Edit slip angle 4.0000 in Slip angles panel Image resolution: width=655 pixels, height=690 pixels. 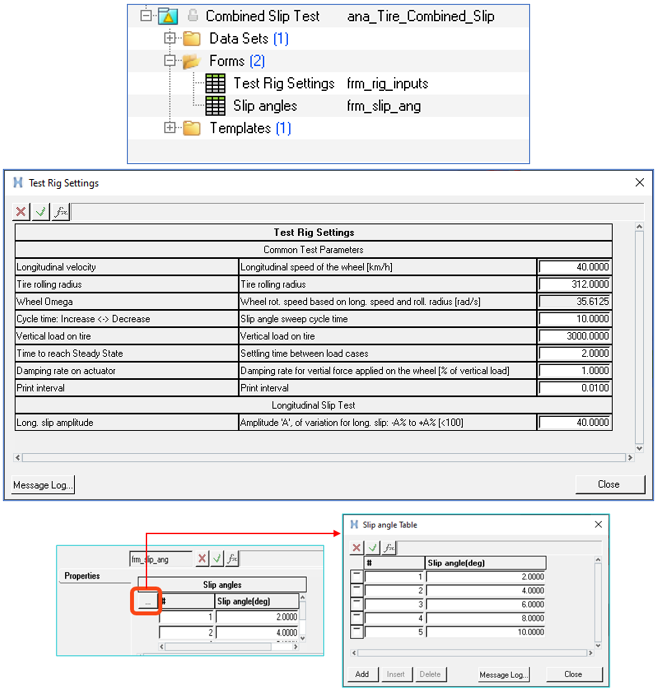tap(258, 632)
